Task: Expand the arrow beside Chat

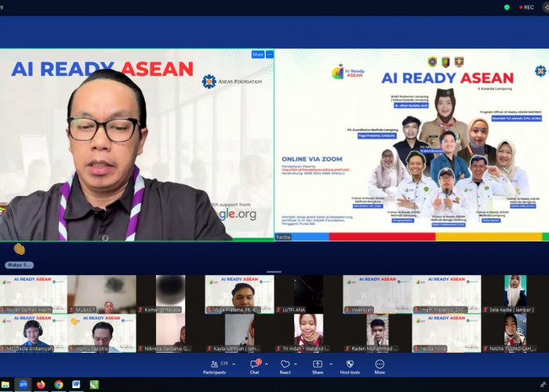Action: pyautogui.click(x=267, y=364)
